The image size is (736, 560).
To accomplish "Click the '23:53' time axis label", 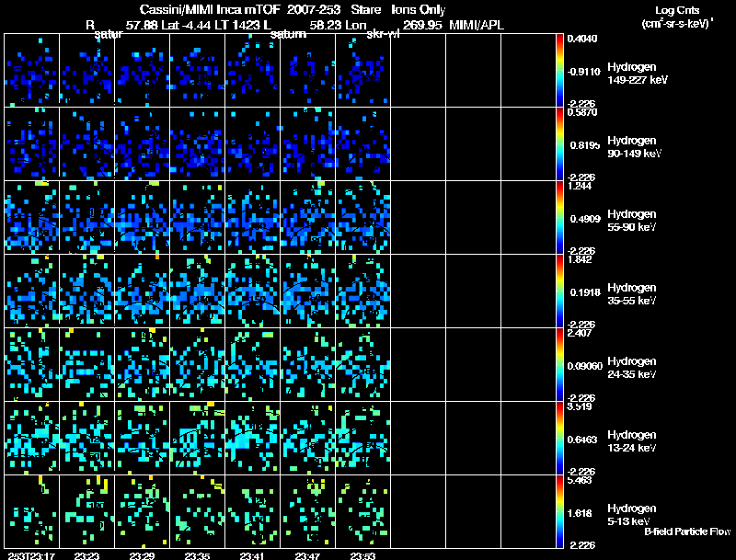I will [x=362, y=556].
